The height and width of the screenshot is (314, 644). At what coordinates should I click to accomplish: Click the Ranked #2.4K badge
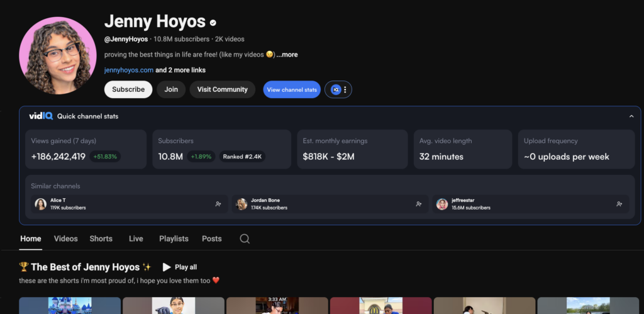coord(242,157)
